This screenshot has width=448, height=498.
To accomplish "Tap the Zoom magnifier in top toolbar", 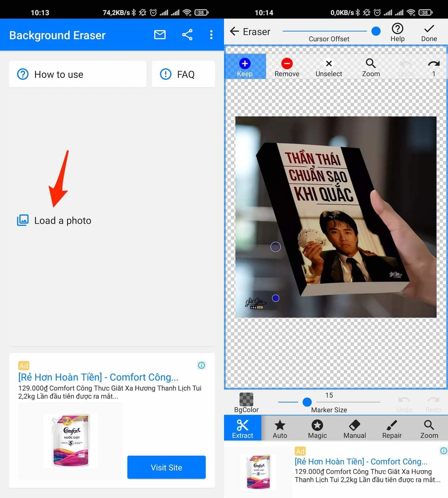I will click(x=370, y=67).
